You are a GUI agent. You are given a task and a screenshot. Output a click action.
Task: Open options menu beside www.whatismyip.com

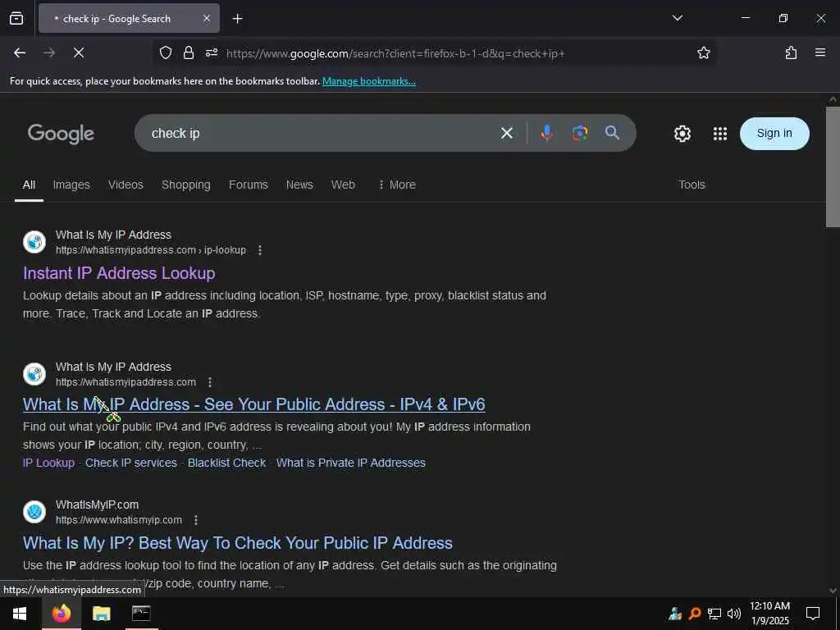[195, 520]
